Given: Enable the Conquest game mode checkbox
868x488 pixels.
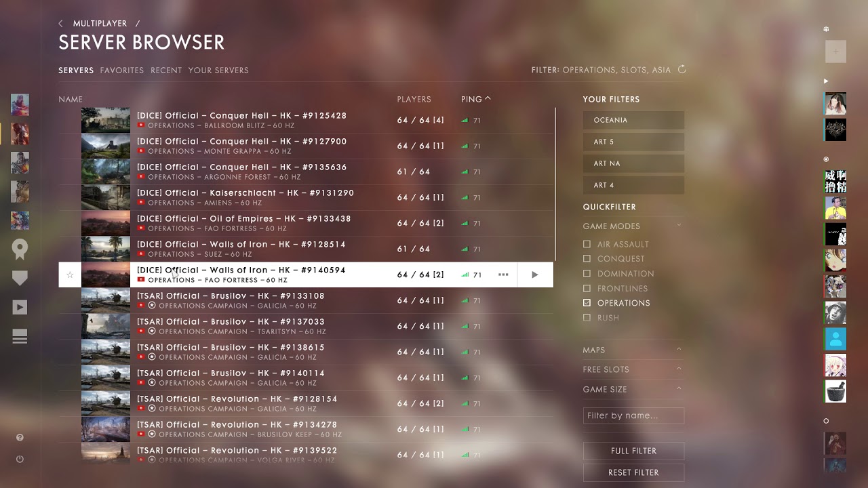Looking at the screenshot, I should coord(587,259).
